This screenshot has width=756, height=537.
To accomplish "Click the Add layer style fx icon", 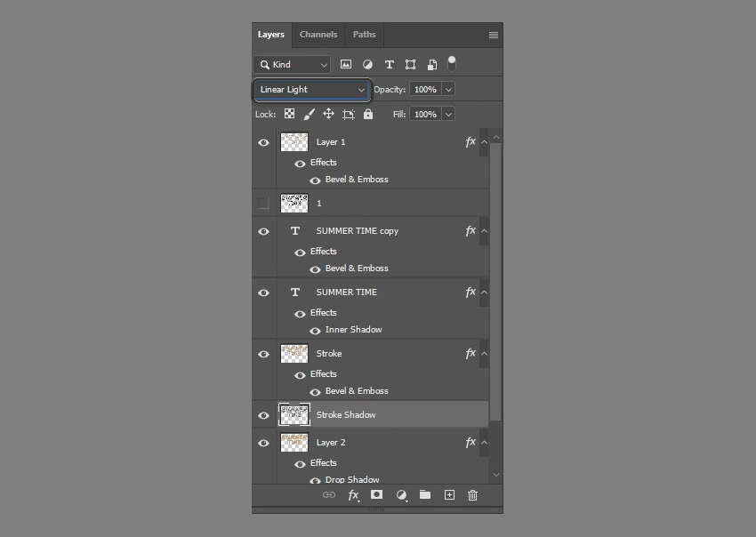I will 353,495.
